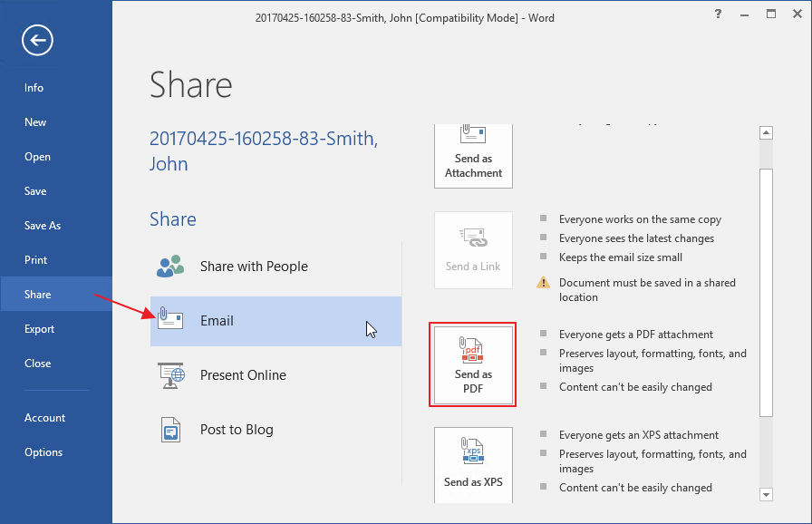Click the text 'Everyone gets a PDF attachment'
The height and width of the screenshot is (524, 812).
636,335
